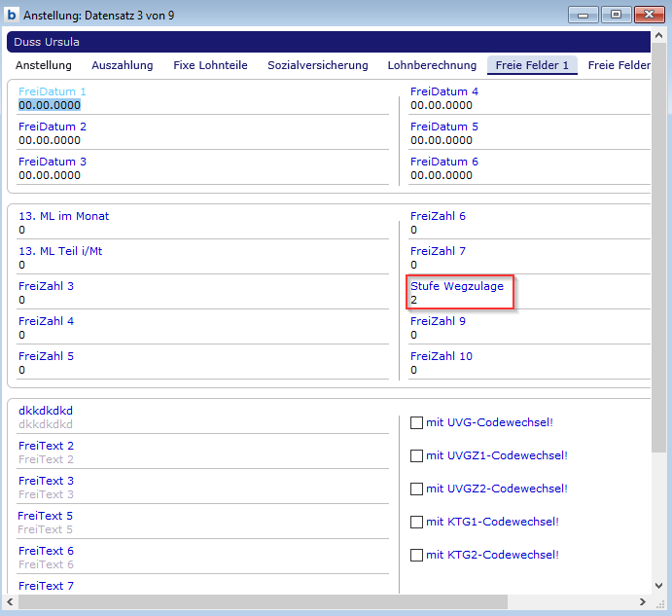The image size is (672, 616).
Task: Tick the mit KTG1-Codewechsel checkbox
Action: click(x=417, y=522)
